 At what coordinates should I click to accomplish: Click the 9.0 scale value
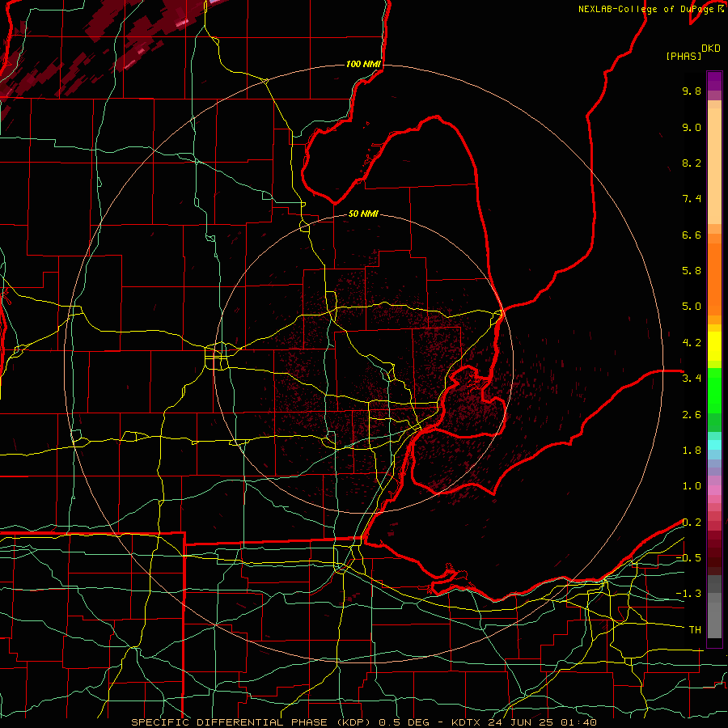point(692,127)
